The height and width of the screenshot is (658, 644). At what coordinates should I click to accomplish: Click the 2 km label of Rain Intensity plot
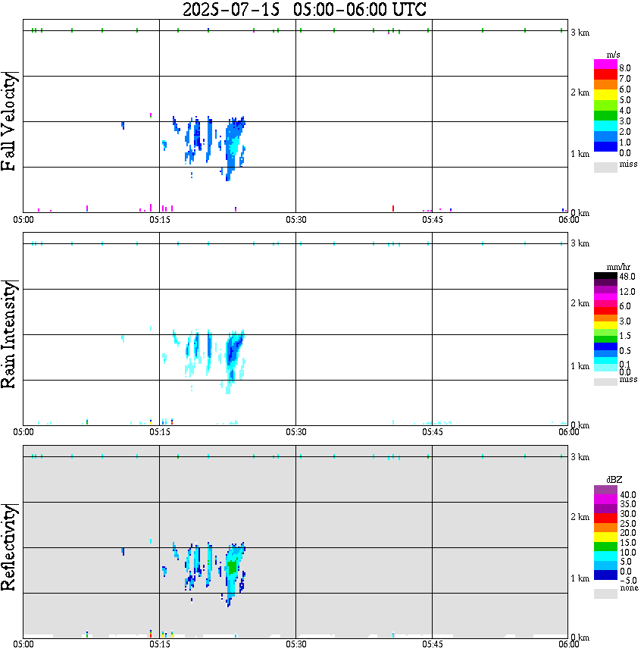coord(580,303)
